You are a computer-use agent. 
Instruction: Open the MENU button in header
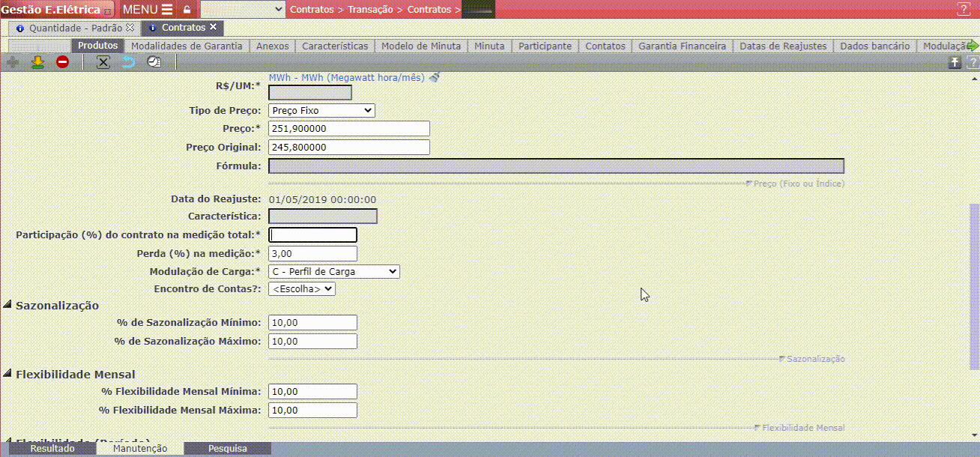pyautogui.click(x=147, y=10)
